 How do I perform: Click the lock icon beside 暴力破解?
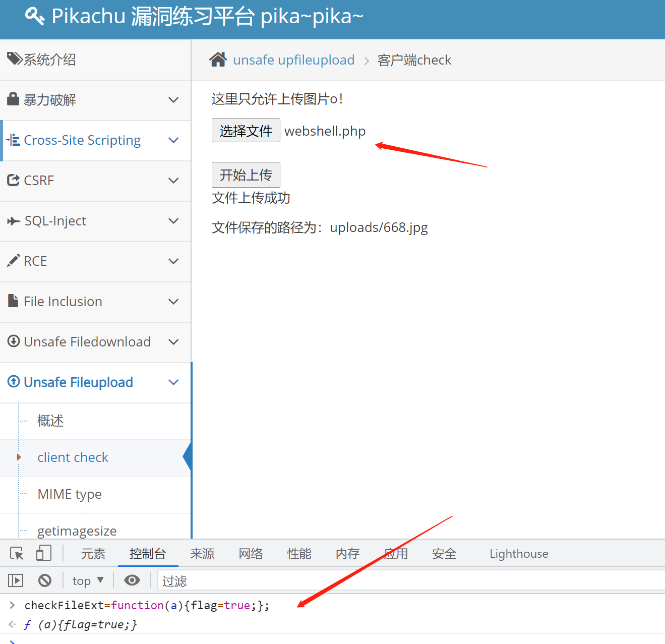pyautogui.click(x=13, y=99)
